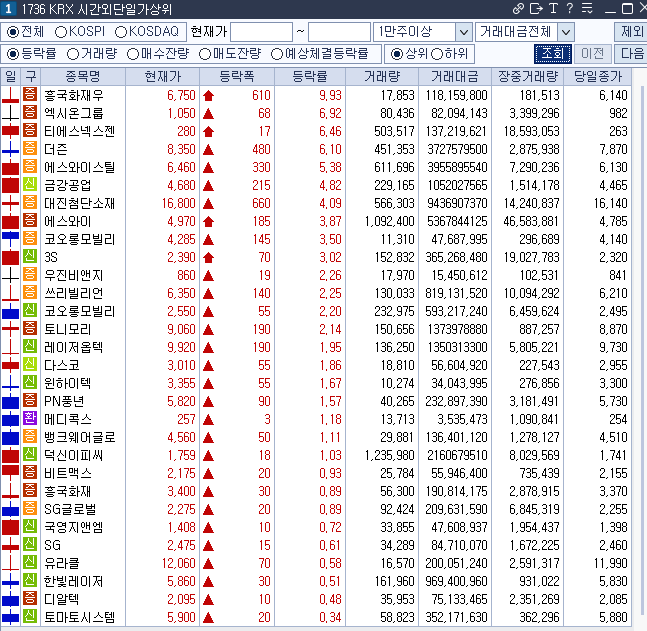
Task: Select the 레이저옵텍 stock row name
Action: pyautogui.click(x=73, y=347)
